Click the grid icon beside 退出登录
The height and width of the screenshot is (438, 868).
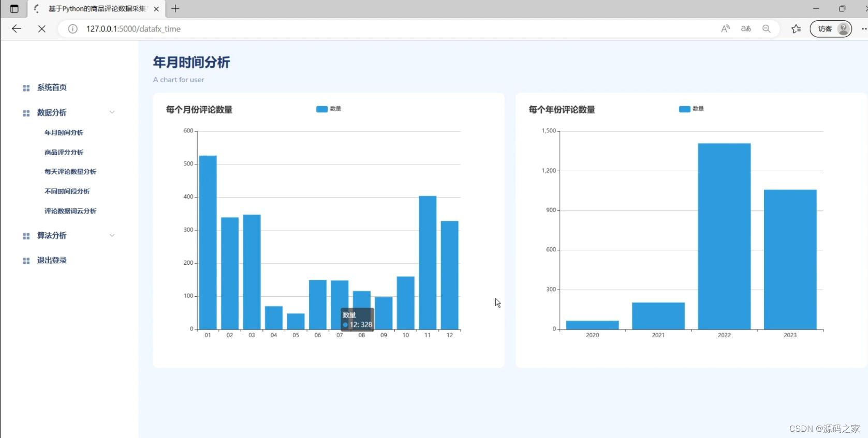point(26,261)
